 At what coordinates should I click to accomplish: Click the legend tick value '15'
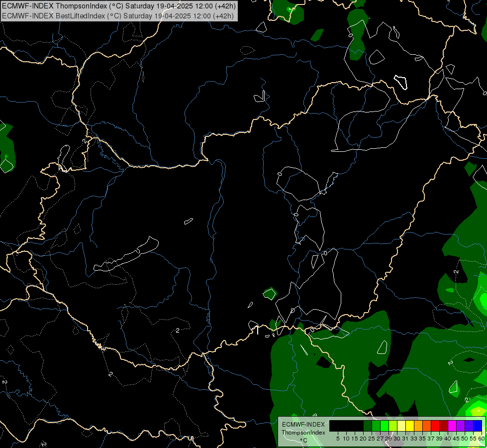(355, 439)
